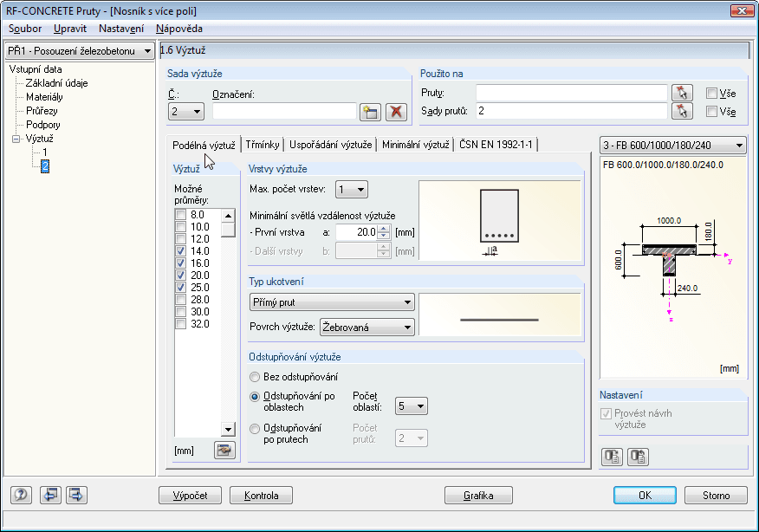759x532 pixels.
Task: Click the pick sets icon beside Sady prutů field
Action: click(682, 111)
